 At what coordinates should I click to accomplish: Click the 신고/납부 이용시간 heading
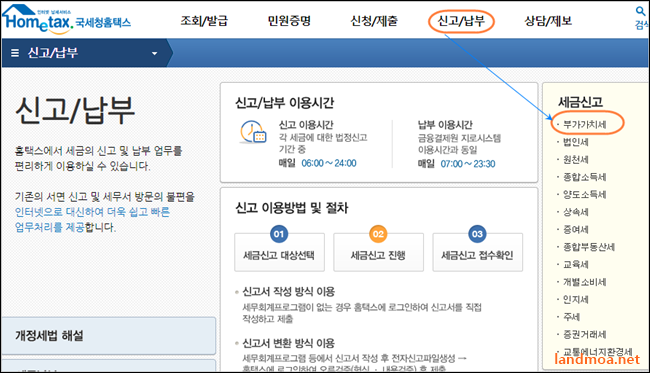pos(285,103)
